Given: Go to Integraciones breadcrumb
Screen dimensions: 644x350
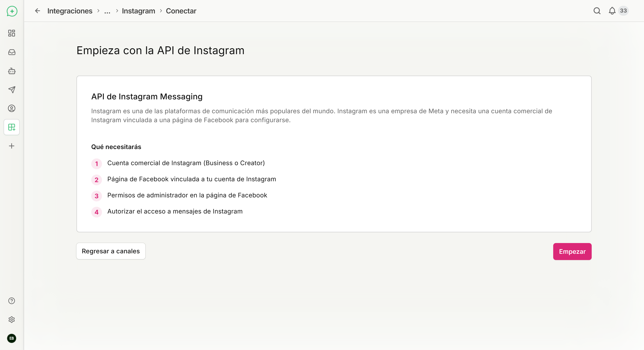Looking at the screenshot, I should pos(70,11).
